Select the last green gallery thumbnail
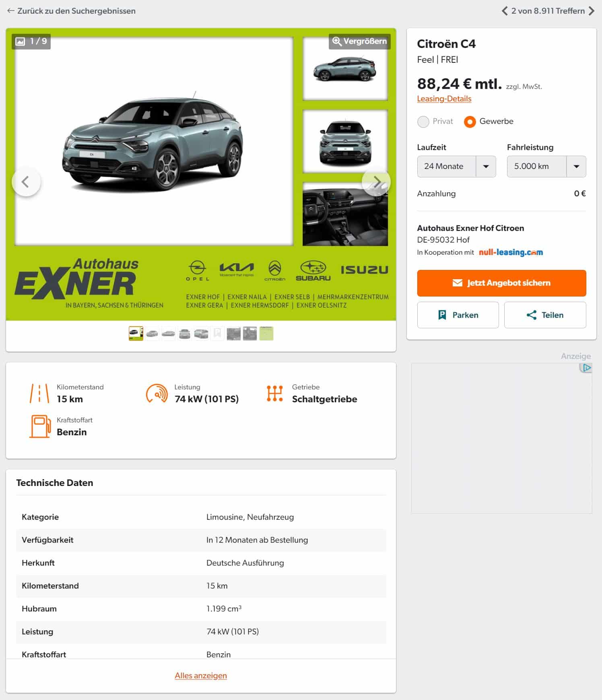Screen dimensions: 602x700 (266, 334)
